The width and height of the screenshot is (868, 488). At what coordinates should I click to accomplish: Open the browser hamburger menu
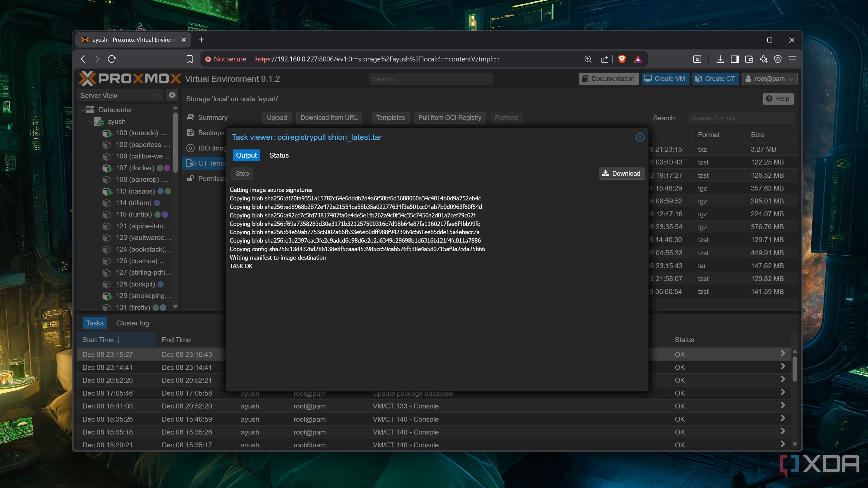coord(793,59)
